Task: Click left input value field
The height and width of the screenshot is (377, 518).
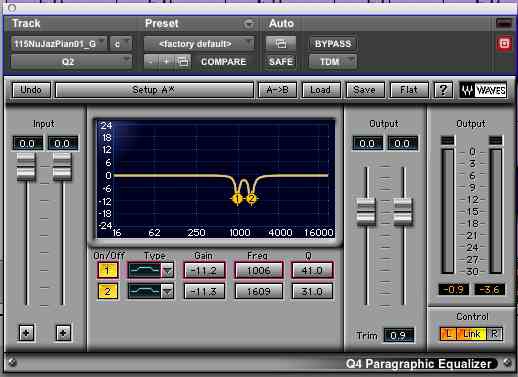Action: tap(27, 144)
